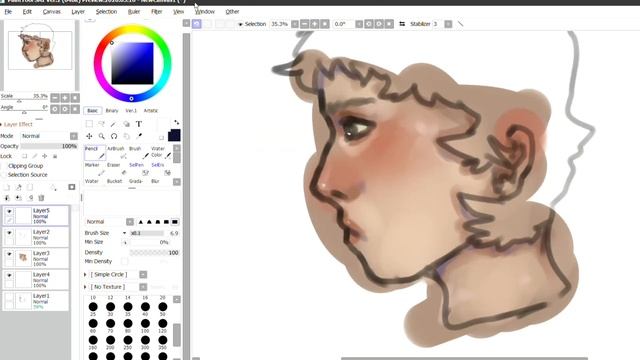Screen dimensions: 640x360
Task: Hide Layer2 with its eye icon
Action: tap(9, 233)
